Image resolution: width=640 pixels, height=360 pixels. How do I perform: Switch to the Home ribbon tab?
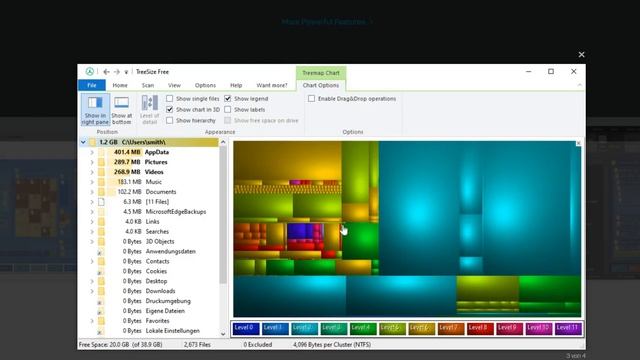click(x=120, y=85)
